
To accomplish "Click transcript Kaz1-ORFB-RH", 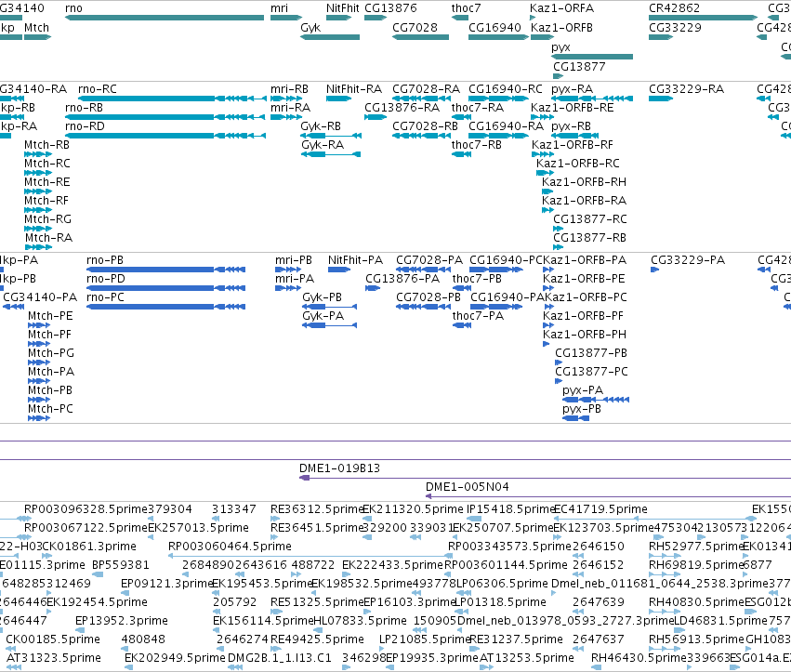I will tap(584, 182).
